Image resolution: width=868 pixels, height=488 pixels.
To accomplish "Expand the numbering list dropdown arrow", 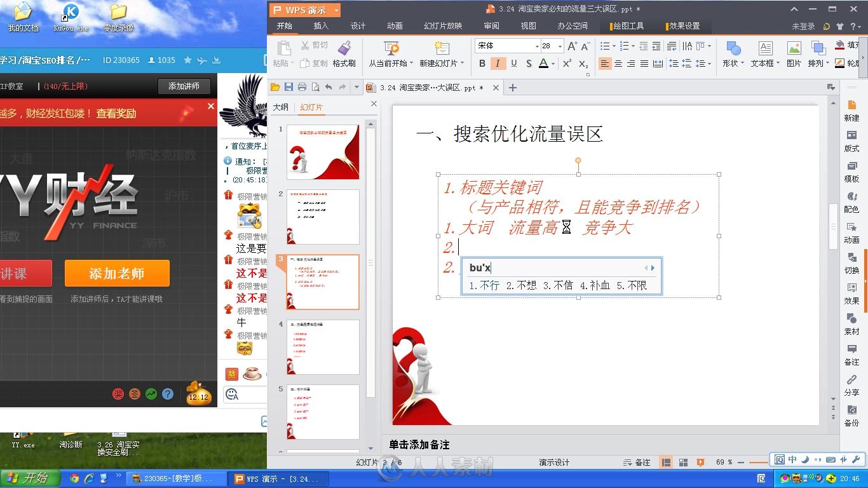I will 632,46.
